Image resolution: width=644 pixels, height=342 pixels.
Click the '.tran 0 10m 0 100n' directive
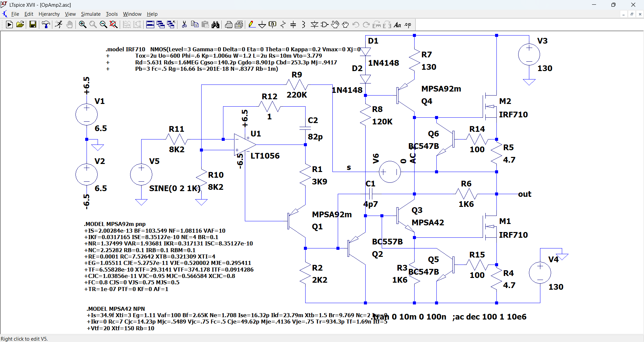[x=409, y=317]
